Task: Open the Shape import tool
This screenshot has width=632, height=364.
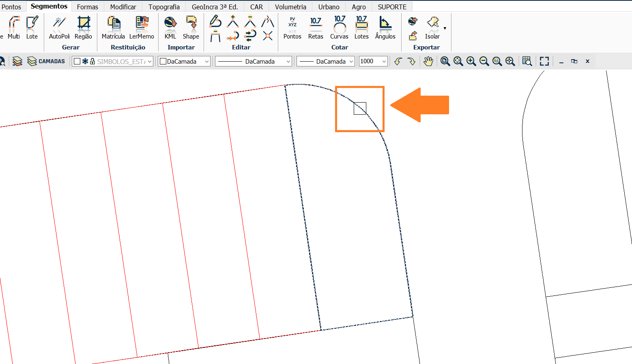Action: [x=191, y=28]
